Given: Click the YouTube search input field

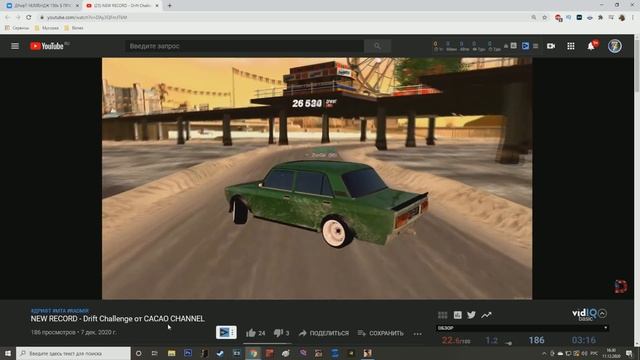Looking at the screenshot, I should 244,46.
